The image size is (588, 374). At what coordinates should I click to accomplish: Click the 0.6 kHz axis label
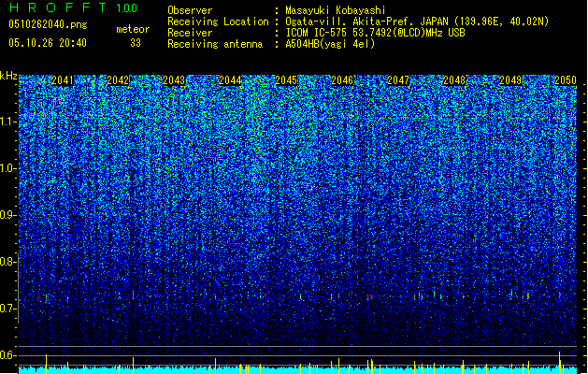8,355
